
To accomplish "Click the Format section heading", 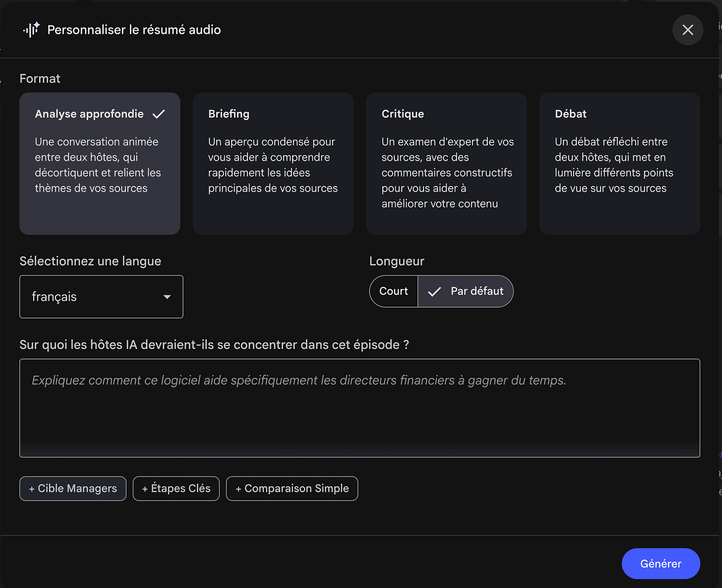I will coord(40,78).
